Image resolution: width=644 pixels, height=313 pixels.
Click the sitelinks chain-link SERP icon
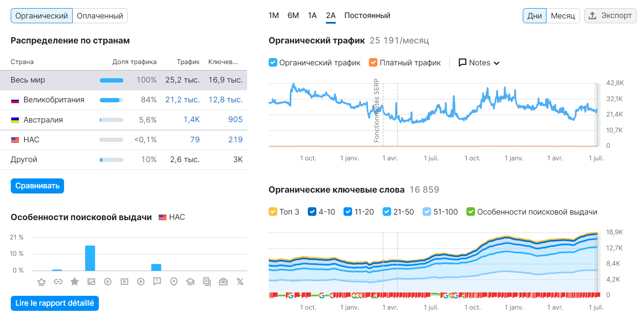[x=58, y=282]
